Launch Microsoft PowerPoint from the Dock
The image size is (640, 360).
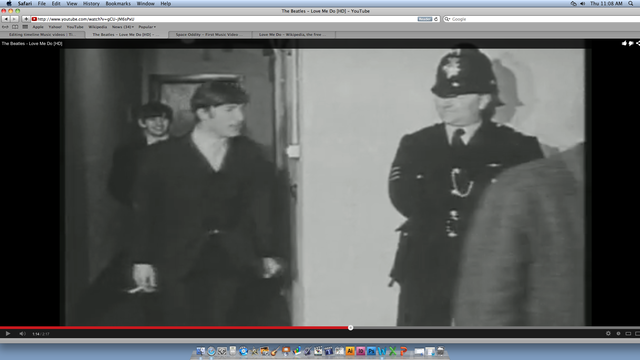point(403,351)
